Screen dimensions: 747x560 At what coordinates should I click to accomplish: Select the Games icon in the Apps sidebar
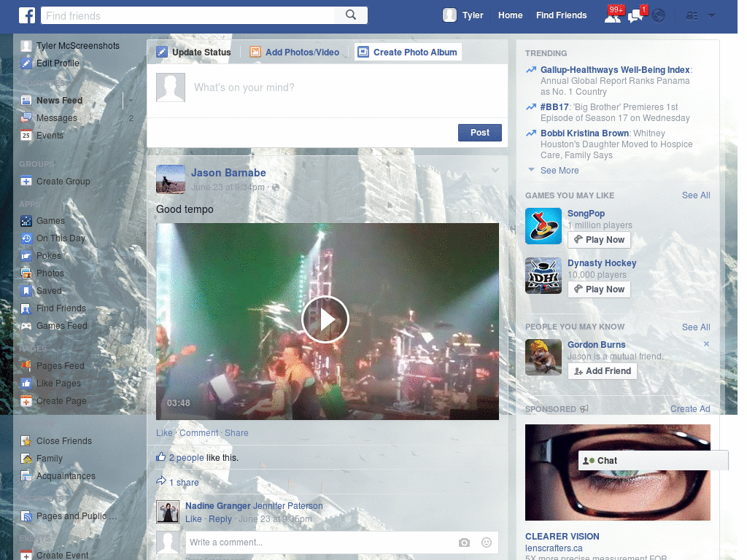pos(26,220)
